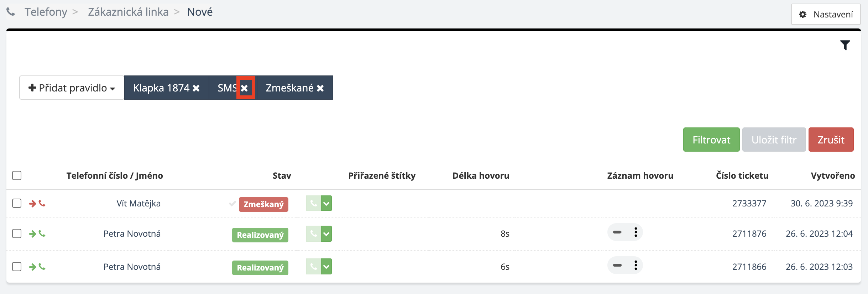
Task: Remove the SMS filter rule
Action: click(244, 88)
